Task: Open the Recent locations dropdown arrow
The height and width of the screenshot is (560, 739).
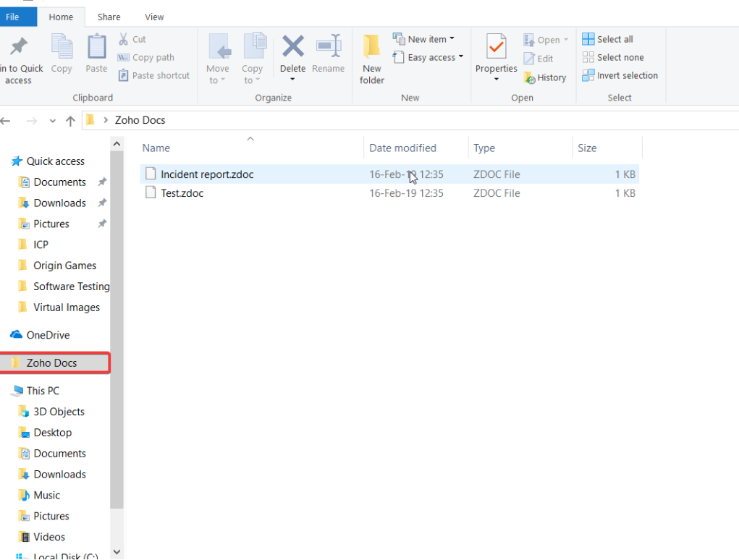Action: tap(52, 121)
